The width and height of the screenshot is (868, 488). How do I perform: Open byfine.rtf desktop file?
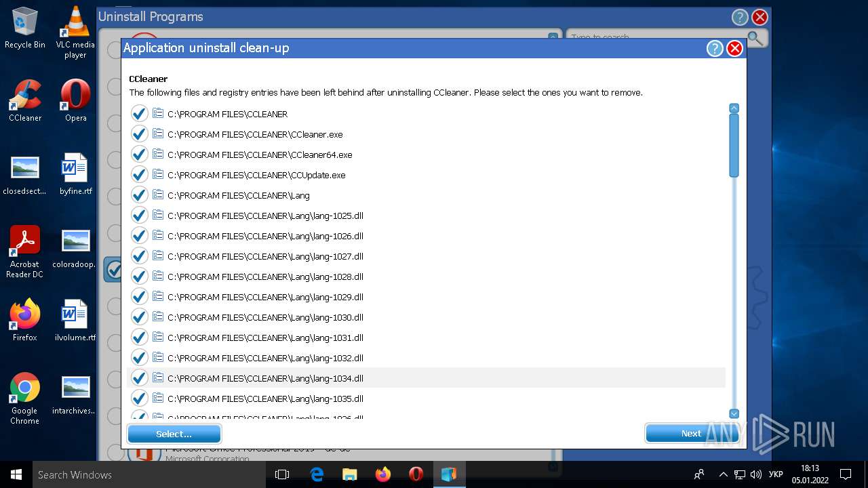(75, 174)
